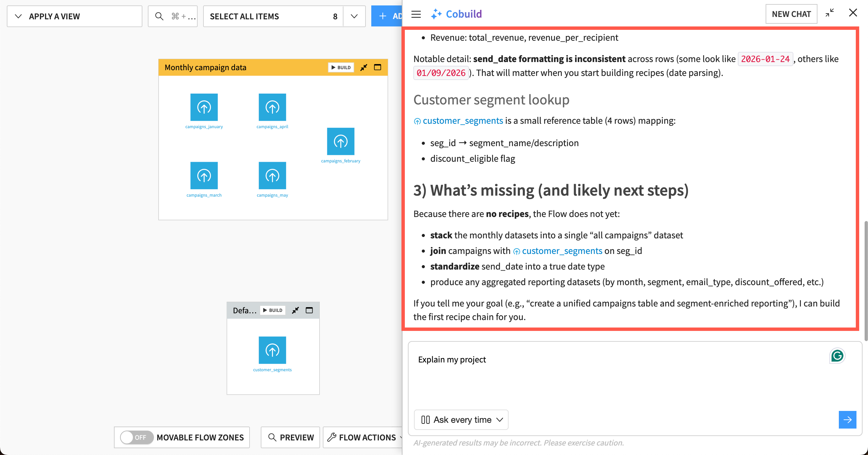Screen dimensions: 868x455
Task: Click the Default zone title
Action: [x=244, y=310]
